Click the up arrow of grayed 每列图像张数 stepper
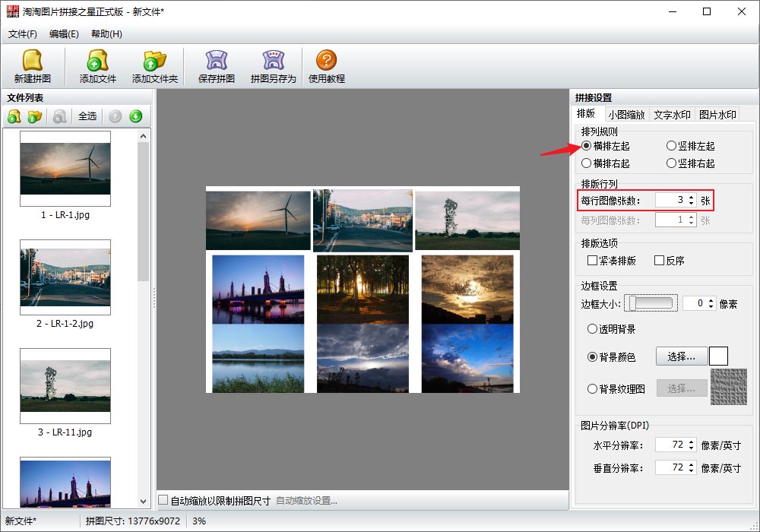Screen dimensions: 760x532 click(x=691, y=217)
